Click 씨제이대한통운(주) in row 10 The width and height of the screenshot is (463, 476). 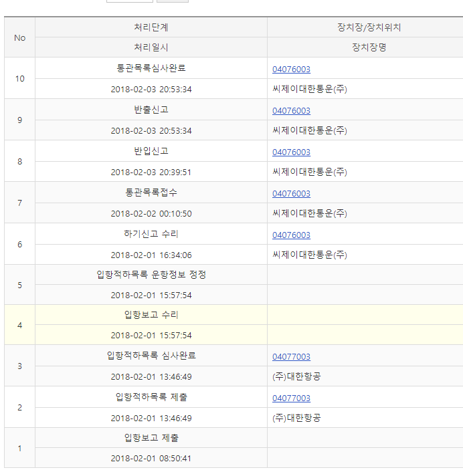310,89
